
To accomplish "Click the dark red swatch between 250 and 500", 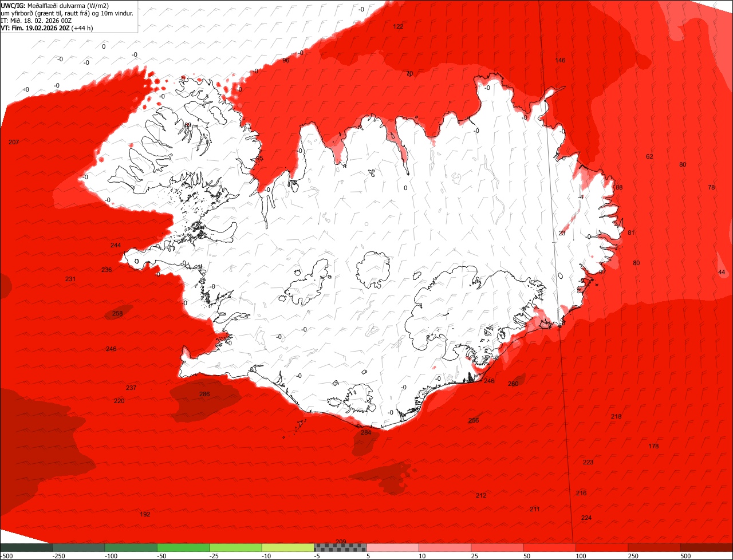I will pyautogui.click(x=655, y=547).
